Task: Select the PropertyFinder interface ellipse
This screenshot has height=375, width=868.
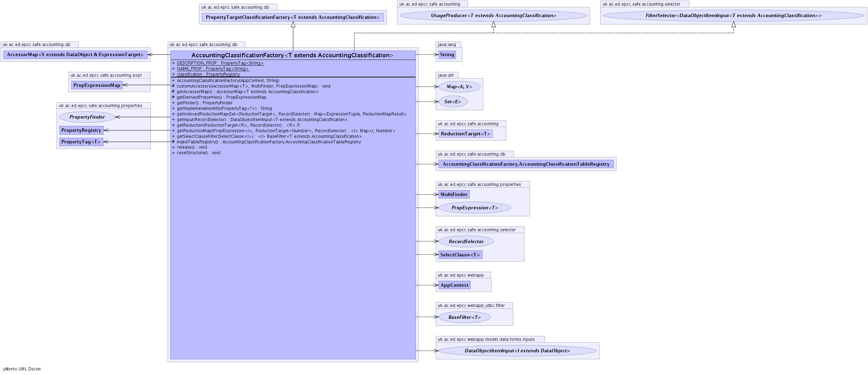Action: tap(87, 117)
